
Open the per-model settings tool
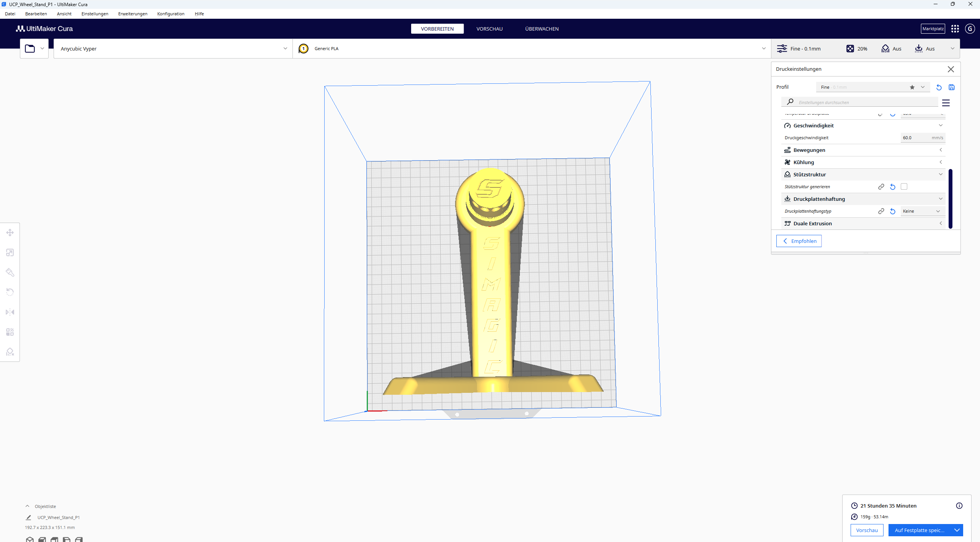click(x=10, y=332)
